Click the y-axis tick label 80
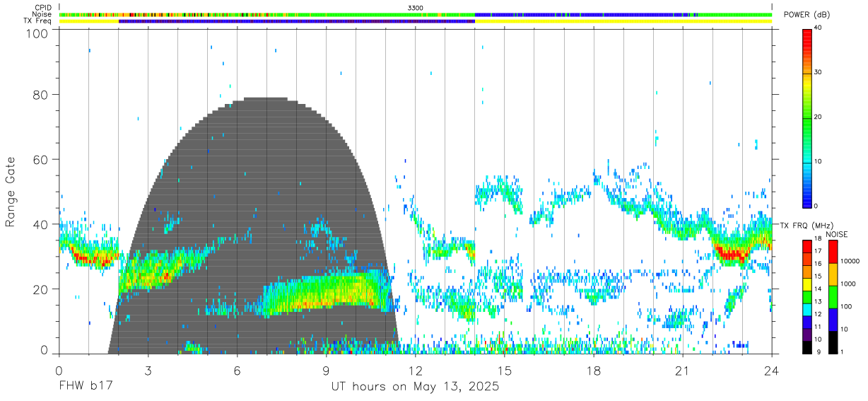The image size is (868, 401). (x=41, y=94)
